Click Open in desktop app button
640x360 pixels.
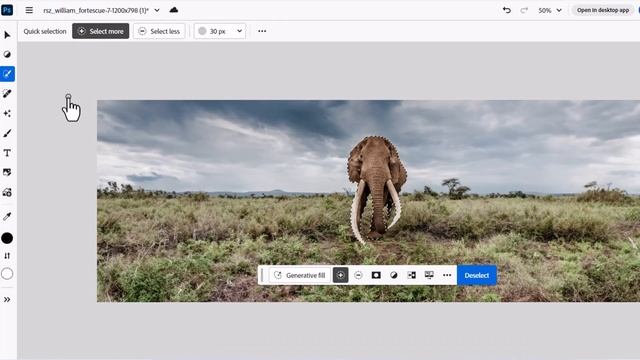click(x=603, y=10)
